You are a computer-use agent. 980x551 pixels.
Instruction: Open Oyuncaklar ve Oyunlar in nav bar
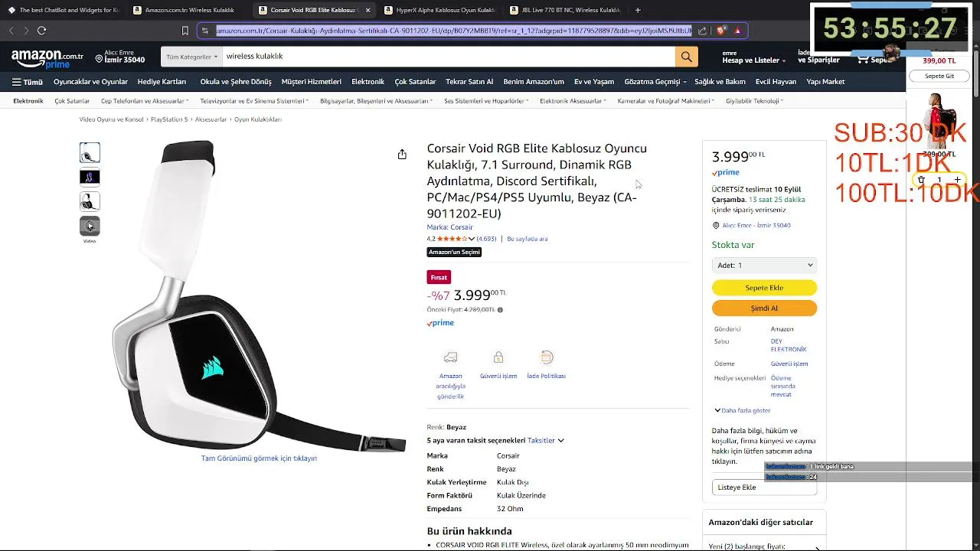pos(90,82)
